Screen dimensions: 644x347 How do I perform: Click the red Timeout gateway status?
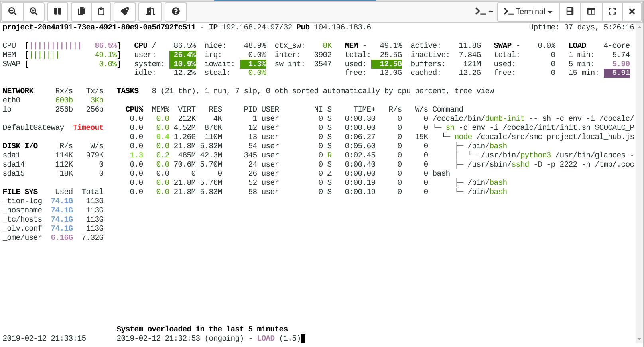pyautogui.click(x=88, y=127)
